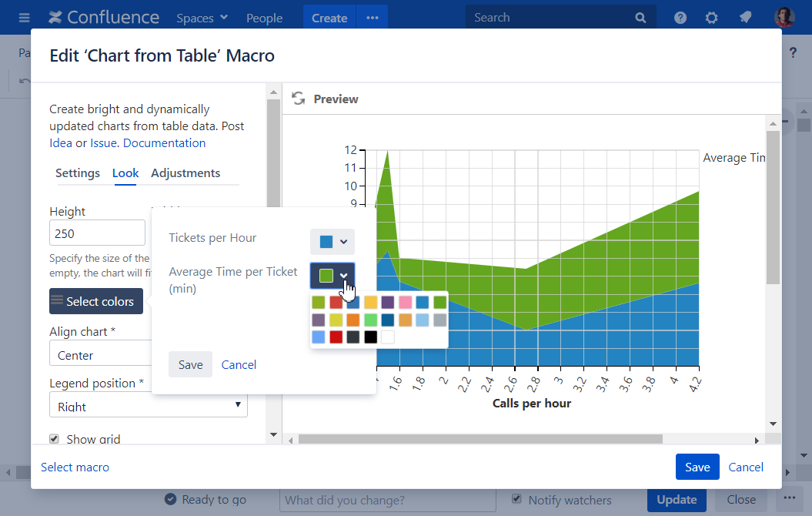Click the Preview refresh icon

[x=298, y=99]
